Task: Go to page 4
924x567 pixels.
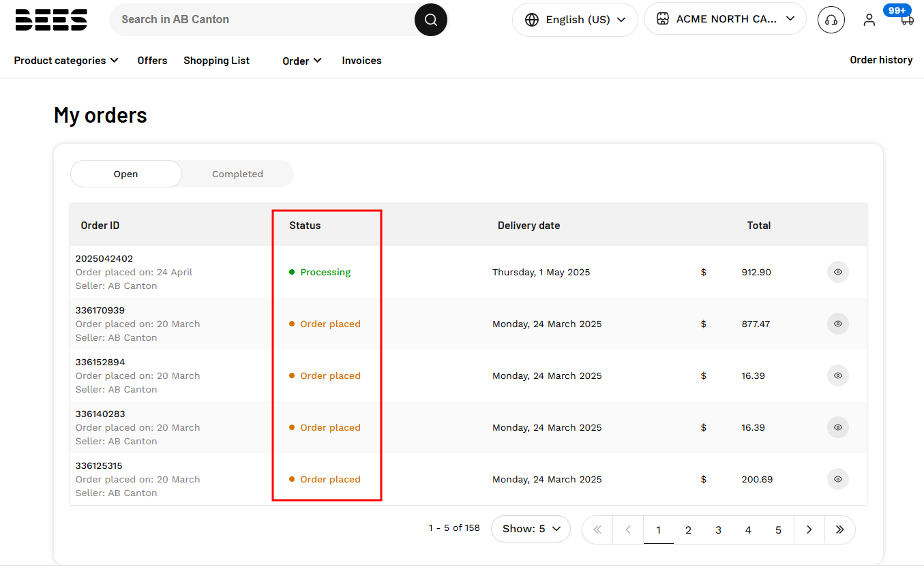Action: (x=748, y=530)
